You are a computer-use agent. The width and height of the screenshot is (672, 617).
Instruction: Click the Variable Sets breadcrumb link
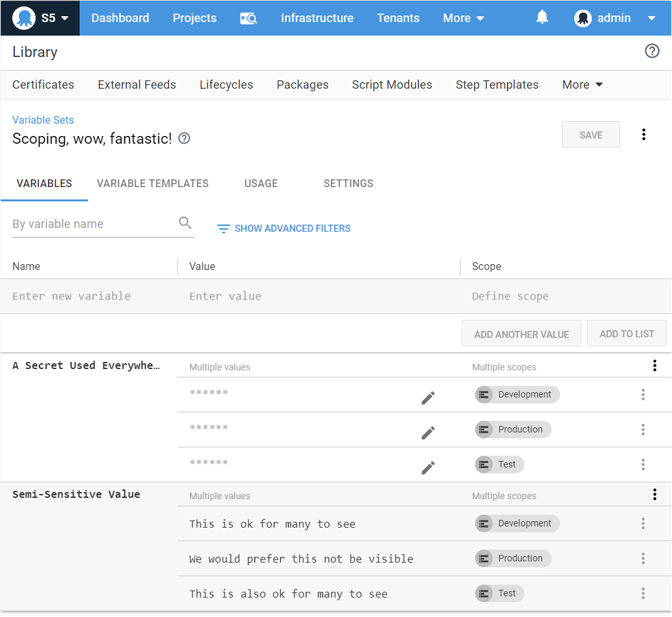pos(43,120)
